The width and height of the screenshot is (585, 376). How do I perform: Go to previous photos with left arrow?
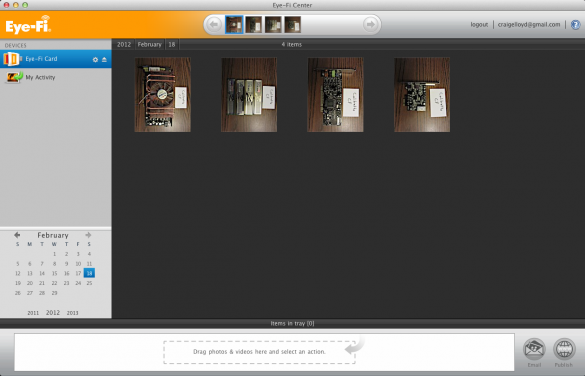[x=214, y=25]
